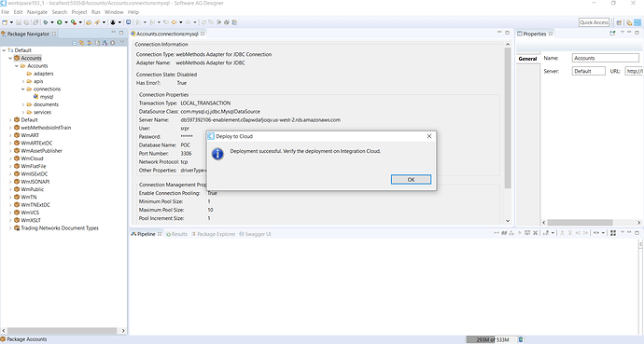The image size is (644, 344).
Task: Click the green Run button in the toolbar
Action: tap(60, 22)
